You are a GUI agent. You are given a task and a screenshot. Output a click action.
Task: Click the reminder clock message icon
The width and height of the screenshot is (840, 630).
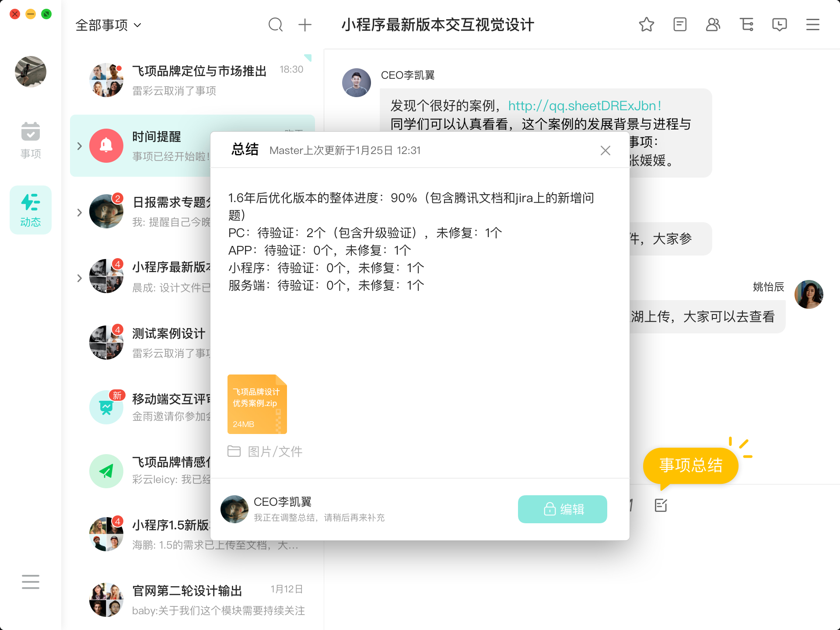pos(780,24)
